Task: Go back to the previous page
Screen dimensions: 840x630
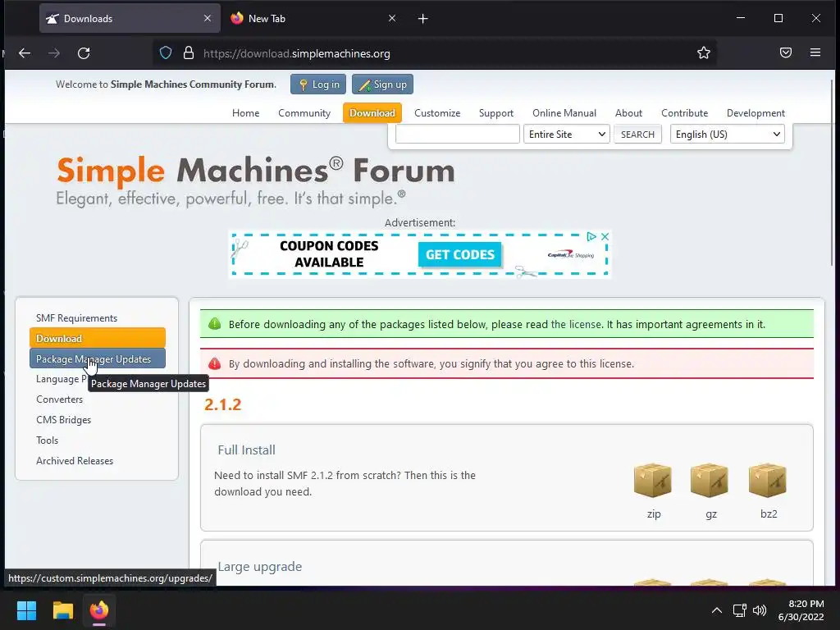Action: pyautogui.click(x=25, y=53)
